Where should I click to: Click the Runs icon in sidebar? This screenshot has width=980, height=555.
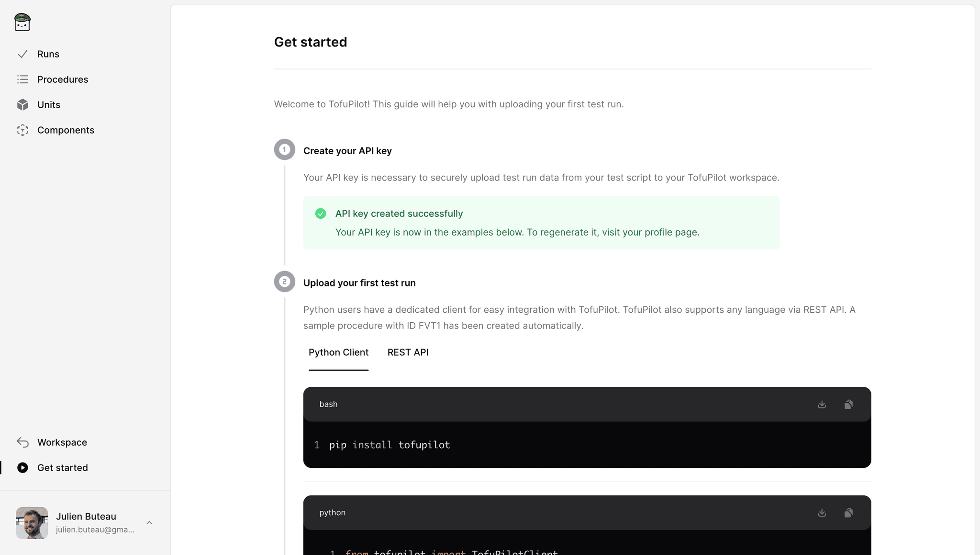[23, 54]
